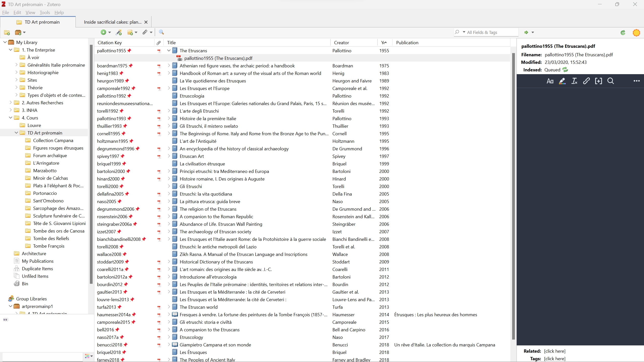This screenshot has height=362, width=644.
Task: Open the Tools menu
Action: pyautogui.click(x=45, y=12)
